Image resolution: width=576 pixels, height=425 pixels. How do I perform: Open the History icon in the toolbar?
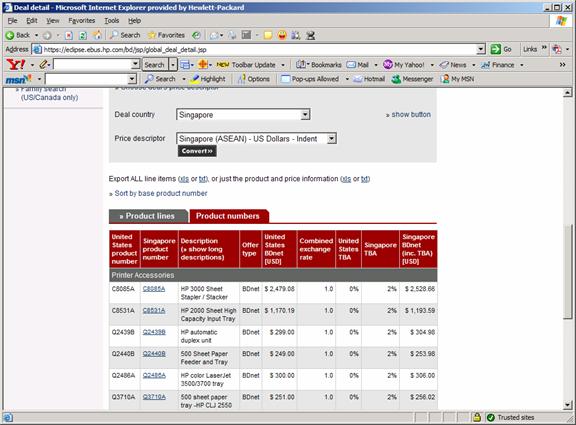click(197, 35)
